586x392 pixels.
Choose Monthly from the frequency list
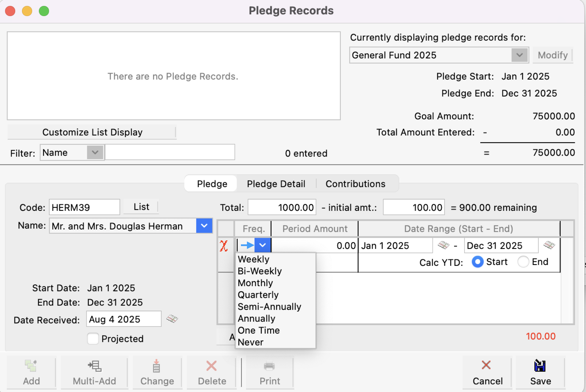(x=255, y=283)
